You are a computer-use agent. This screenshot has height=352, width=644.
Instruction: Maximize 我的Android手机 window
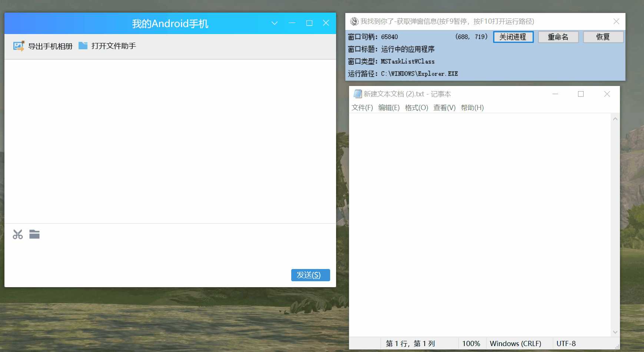(x=309, y=23)
